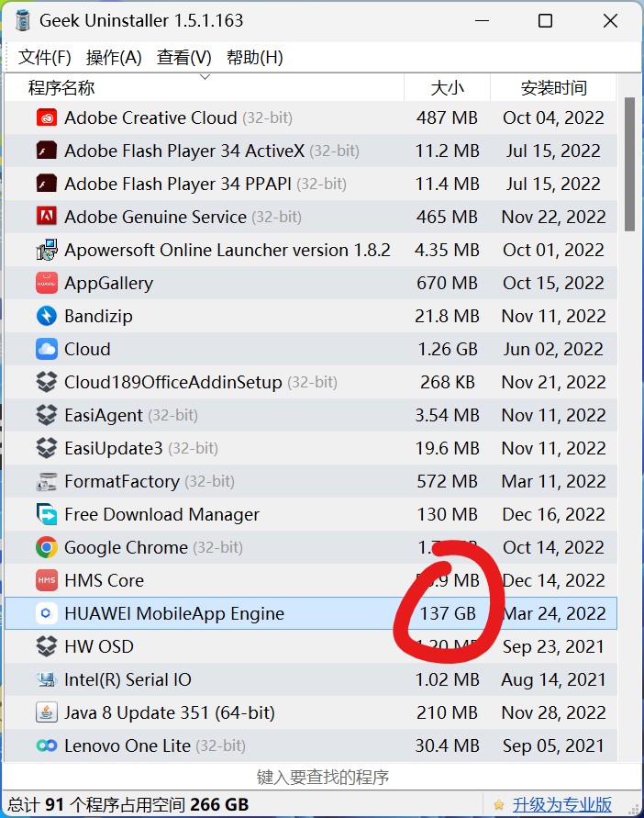This screenshot has width=644, height=818.
Task: Click the 4.35 MB size value
Action: [448, 250]
